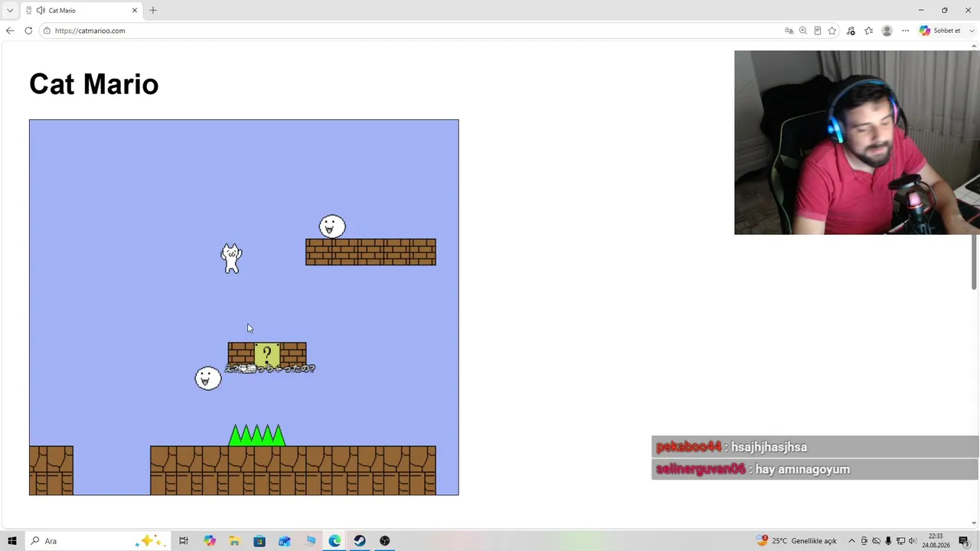Open the Edge settings and more menu

[905, 31]
